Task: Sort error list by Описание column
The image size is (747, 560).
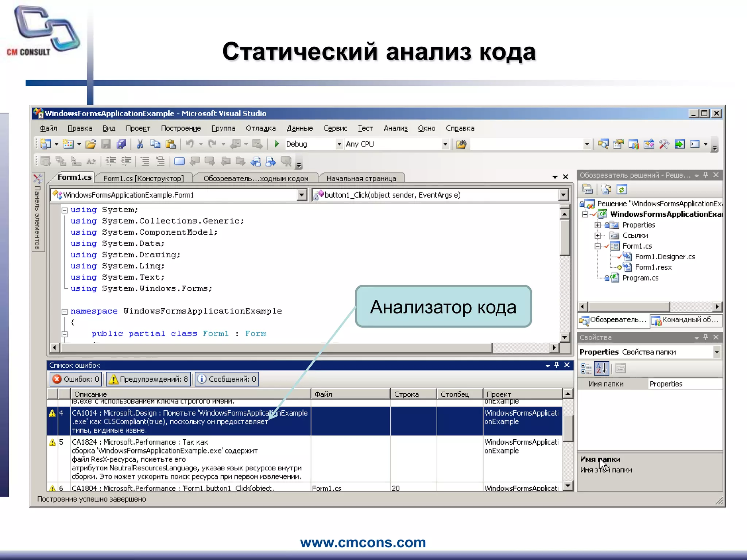Action: pos(190,394)
